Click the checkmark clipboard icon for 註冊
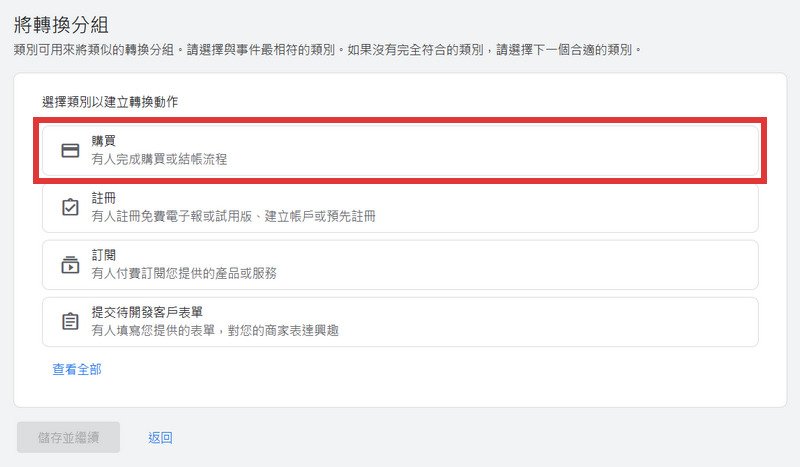The image size is (800, 467). pyautogui.click(x=70, y=207)
